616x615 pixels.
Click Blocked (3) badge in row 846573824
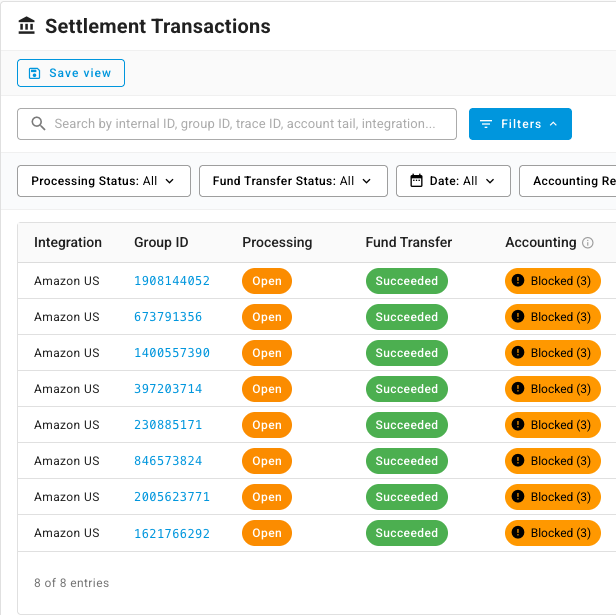553,461
